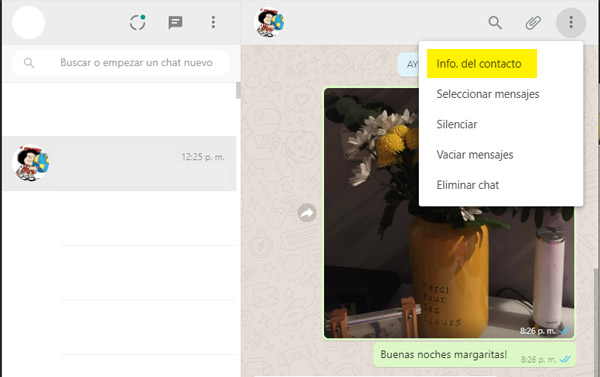600x377 pixels.
Task: Close the chat header three-dot menu
Action: (571, 23)
